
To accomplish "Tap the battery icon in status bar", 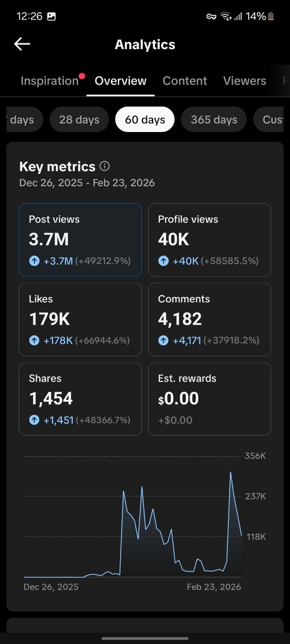I will [271, 17].
